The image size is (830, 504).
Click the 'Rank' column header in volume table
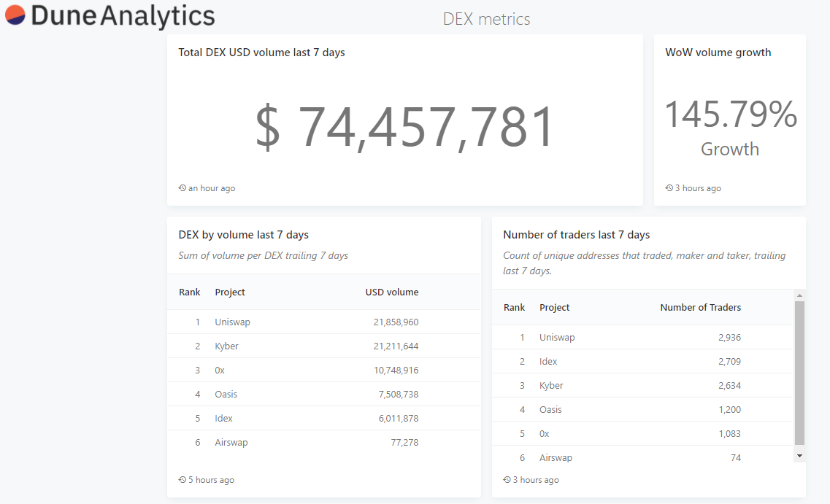(189, 292)
